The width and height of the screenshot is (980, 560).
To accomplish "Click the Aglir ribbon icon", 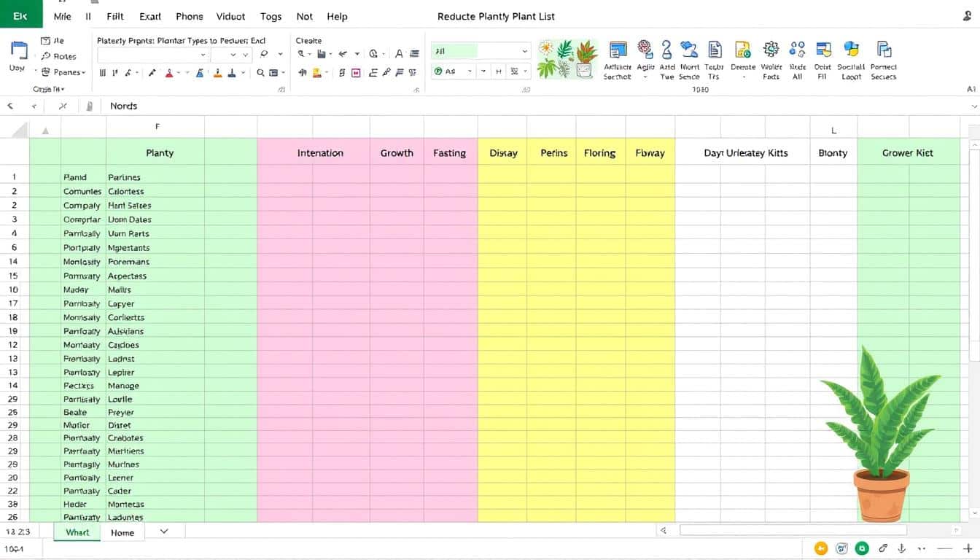I will pyautogui.click(x=645, y=50).
